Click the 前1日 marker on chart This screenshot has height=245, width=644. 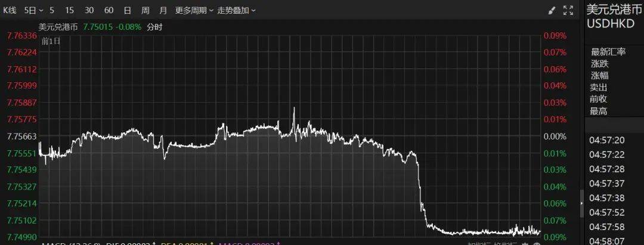52,41
